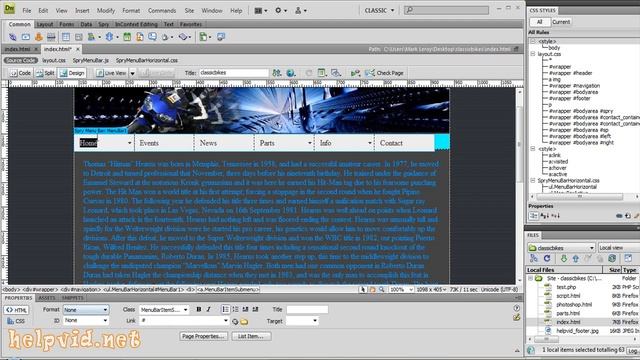Insert a hyperlink from the Common bar
Viewport: 640px width, 360px height.
pos(13,37)
